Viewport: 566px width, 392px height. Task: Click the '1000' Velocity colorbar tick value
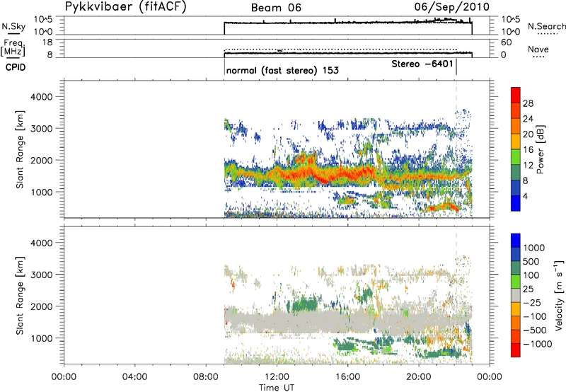(x=534, y=248)
